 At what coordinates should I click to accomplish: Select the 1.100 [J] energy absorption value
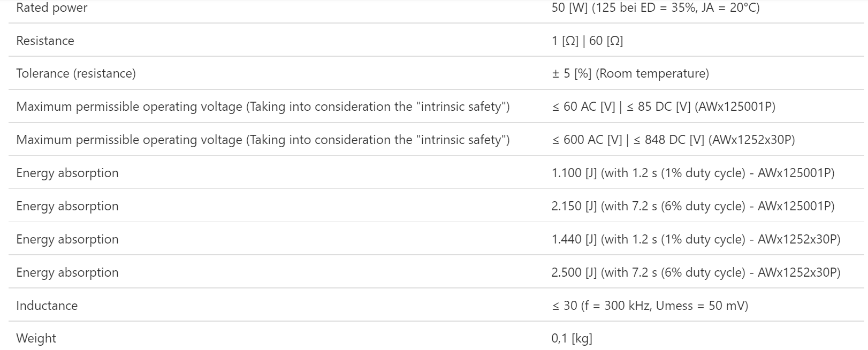[692, 173]
